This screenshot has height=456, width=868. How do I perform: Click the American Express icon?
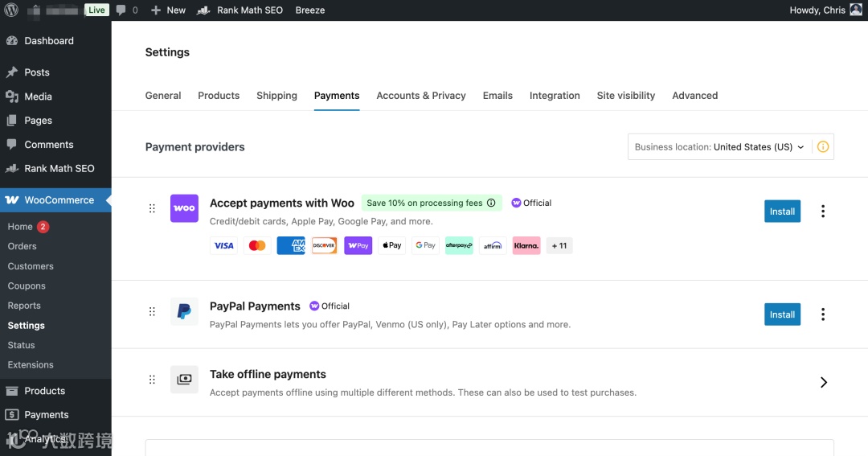pyautogui.click(x=291, y=245)
